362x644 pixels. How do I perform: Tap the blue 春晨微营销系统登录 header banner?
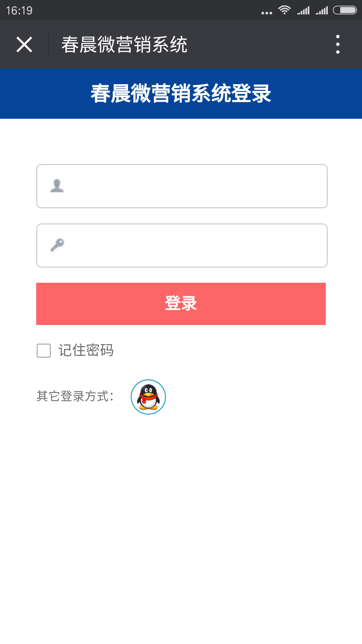pos(181,94)
